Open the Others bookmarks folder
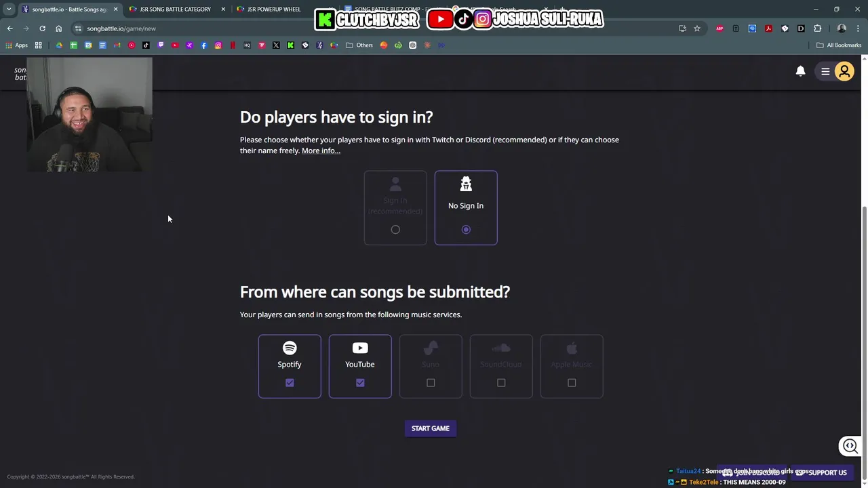This screenshot has width=868, height=488. [359, 45]
